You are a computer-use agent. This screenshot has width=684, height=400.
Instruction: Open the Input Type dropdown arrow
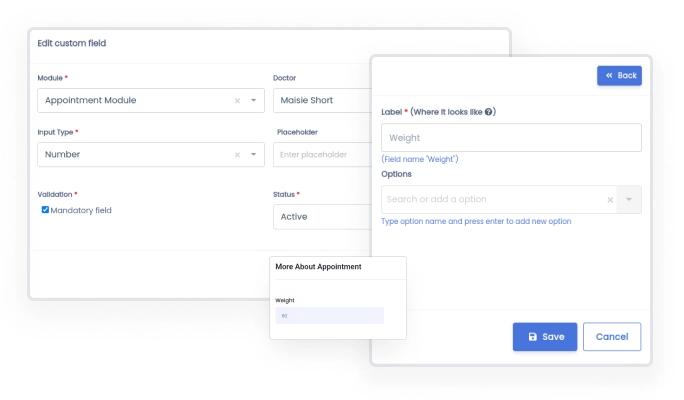tap(254, 155)
